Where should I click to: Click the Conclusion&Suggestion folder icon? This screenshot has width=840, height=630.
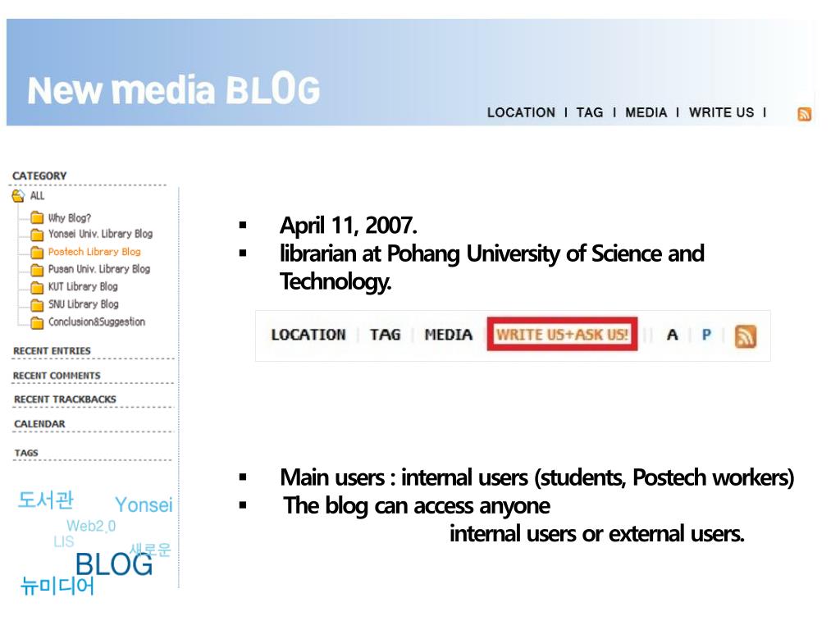coord(37,322)
